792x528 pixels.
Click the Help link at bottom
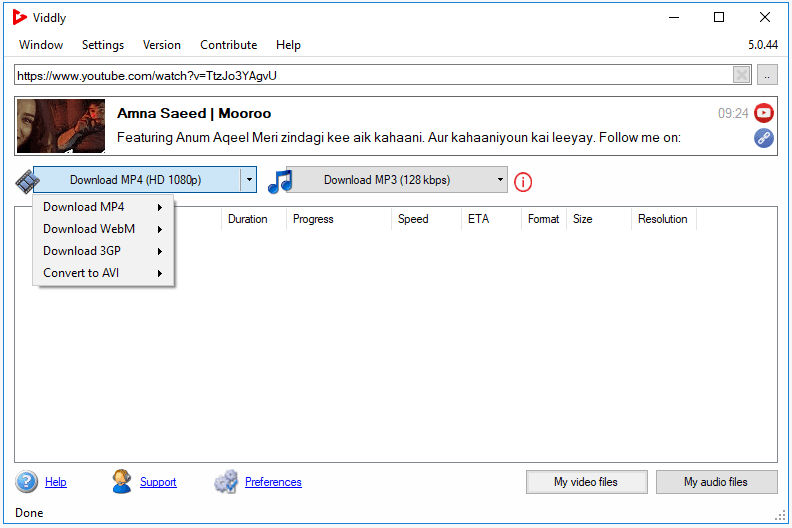point(56,482)
